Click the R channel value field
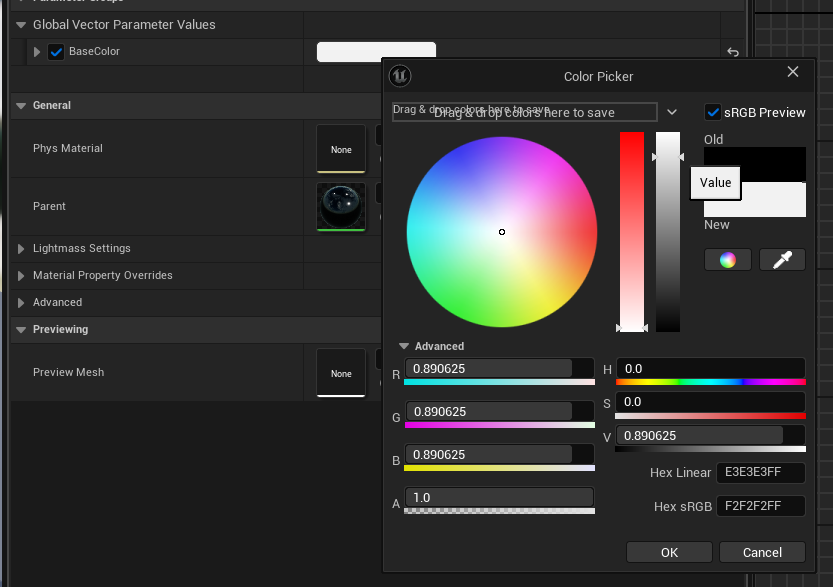This screenshot has height=587, width=833. 499,369
